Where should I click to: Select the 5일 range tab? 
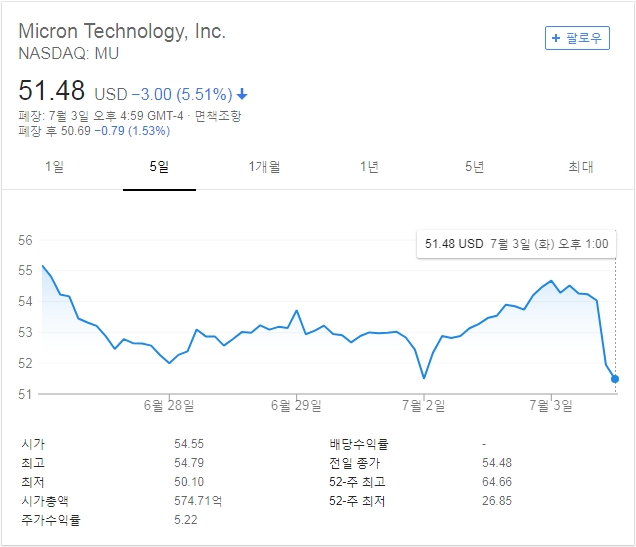159,167
